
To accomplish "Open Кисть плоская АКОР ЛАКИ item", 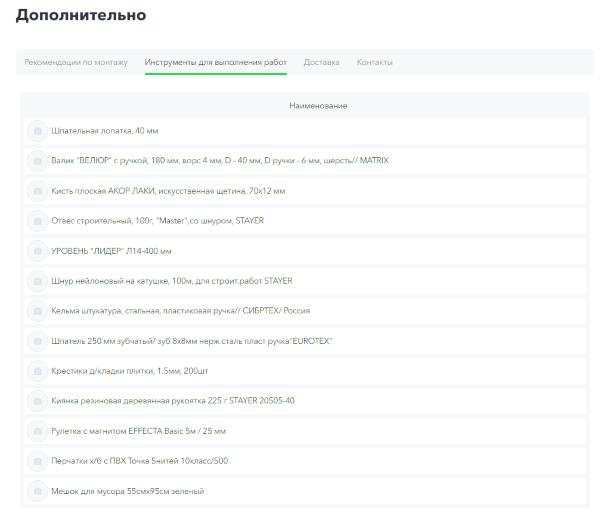I will [x=168, y=191].
